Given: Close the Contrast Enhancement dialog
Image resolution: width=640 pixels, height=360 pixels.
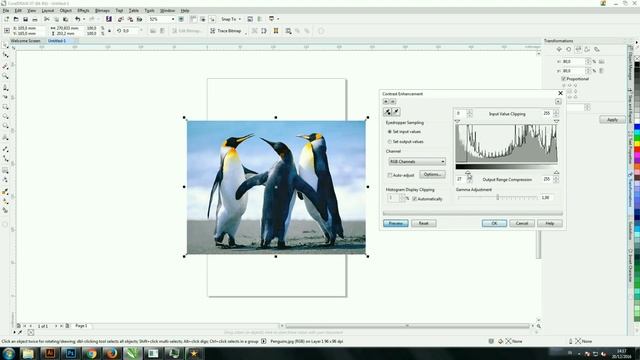Looking at the screenshot, I should pyautogui.click(x=560, y=93).
